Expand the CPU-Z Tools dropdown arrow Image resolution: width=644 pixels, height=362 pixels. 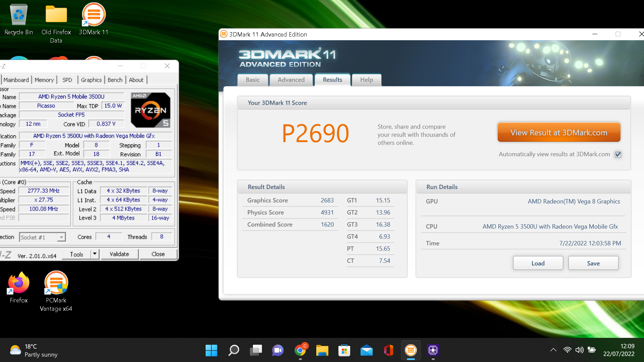[95, 254]
